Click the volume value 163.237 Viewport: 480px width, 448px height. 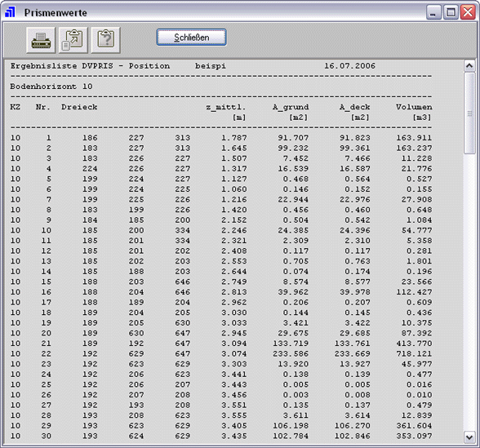(414, 149)
